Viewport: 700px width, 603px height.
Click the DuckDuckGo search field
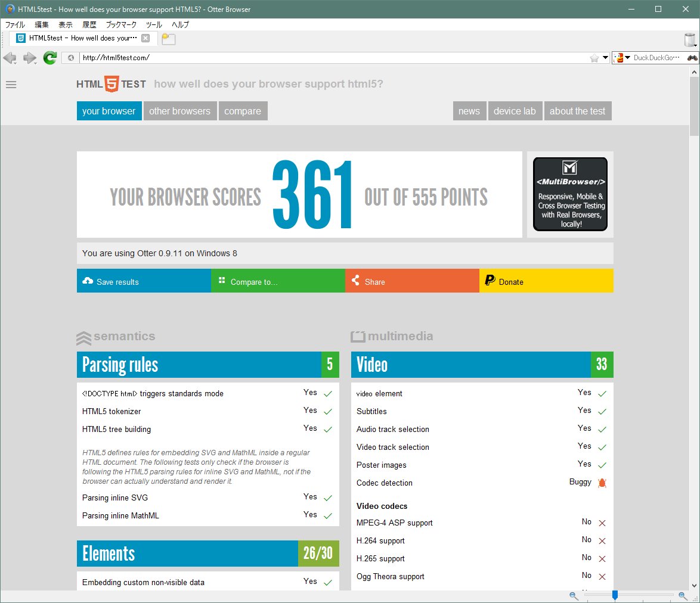click(656, 58)
